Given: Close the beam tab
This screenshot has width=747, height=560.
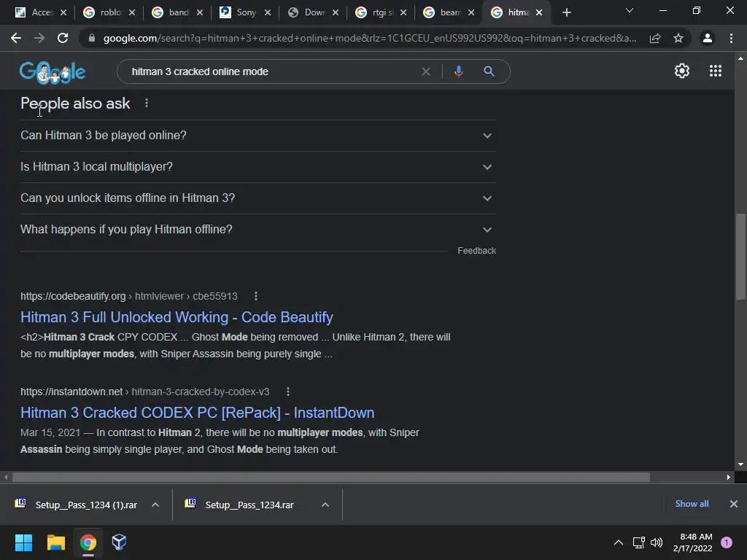Looking at the screenshot, I should [471, 13].
